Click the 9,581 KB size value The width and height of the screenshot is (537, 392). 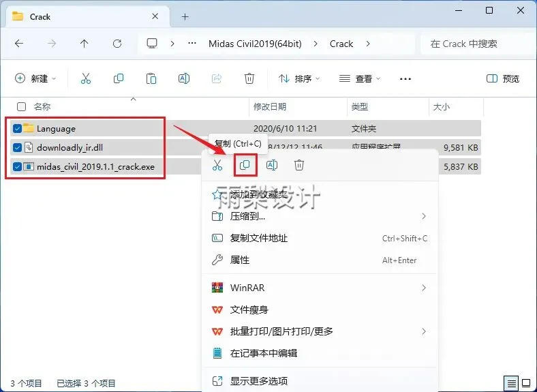pyautogui.click(x=461, y=148)
